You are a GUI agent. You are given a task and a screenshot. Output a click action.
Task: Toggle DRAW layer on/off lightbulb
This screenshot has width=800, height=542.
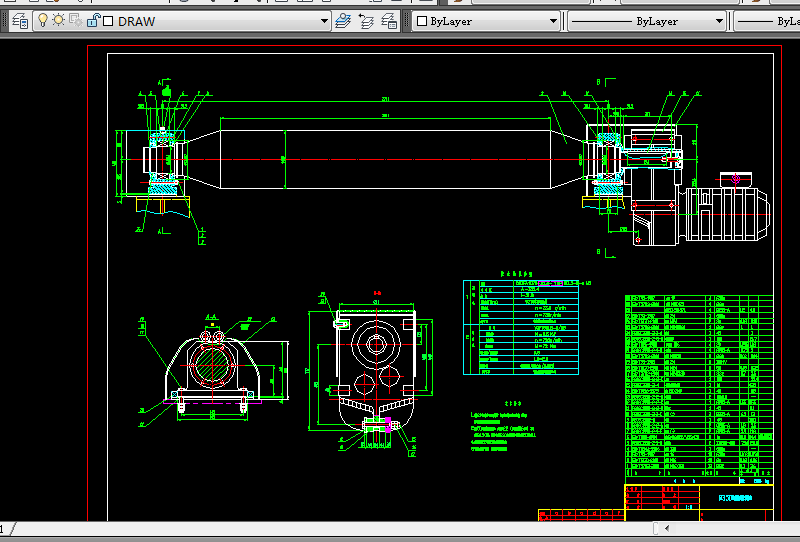pyautogui.click(x=43, y=20)
